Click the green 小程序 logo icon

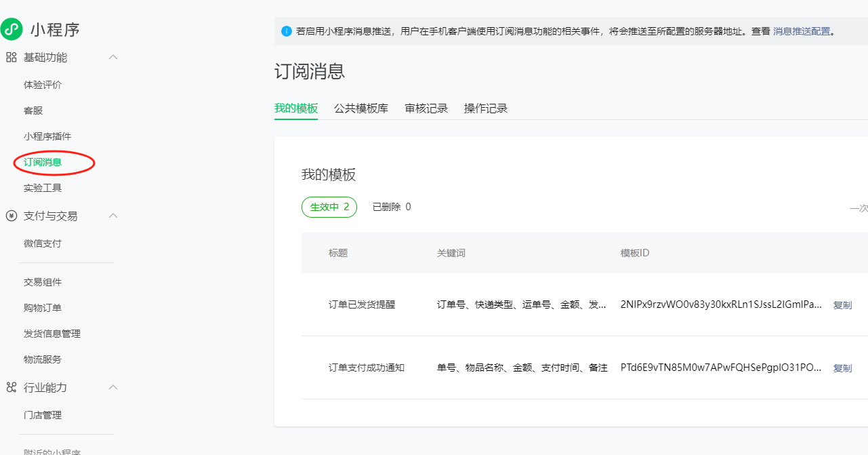coord(12,29)
